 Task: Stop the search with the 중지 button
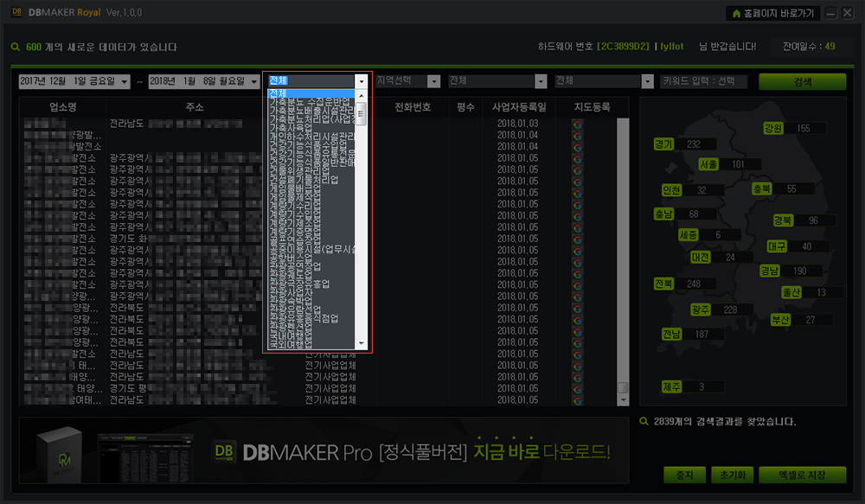pyautogui.click(x=684, y=475)
